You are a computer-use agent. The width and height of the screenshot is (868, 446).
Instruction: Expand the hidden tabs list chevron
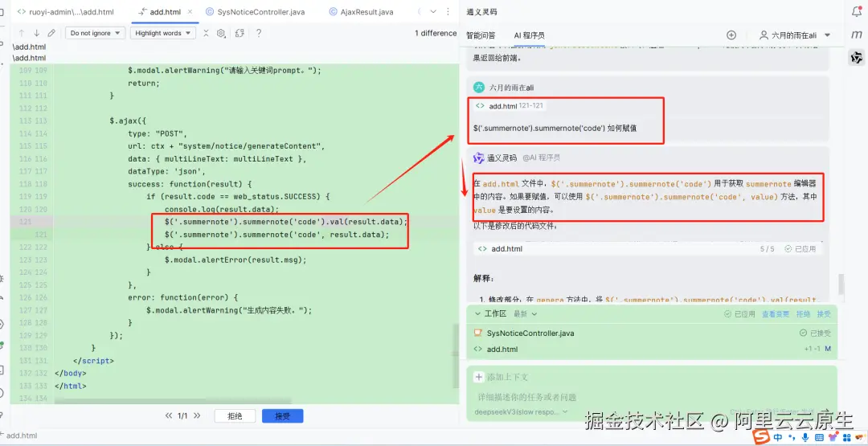[433, 11]
